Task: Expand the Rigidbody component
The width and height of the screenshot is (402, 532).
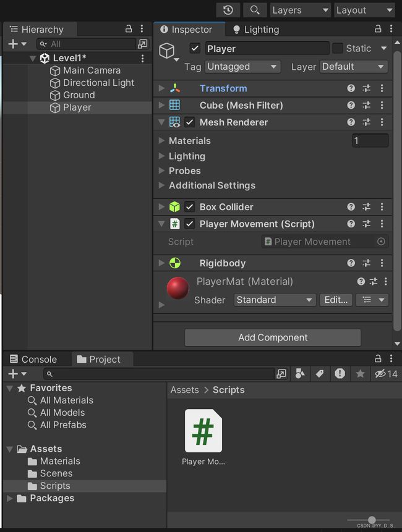Action: pyautogui.click(x=161, y=263)
